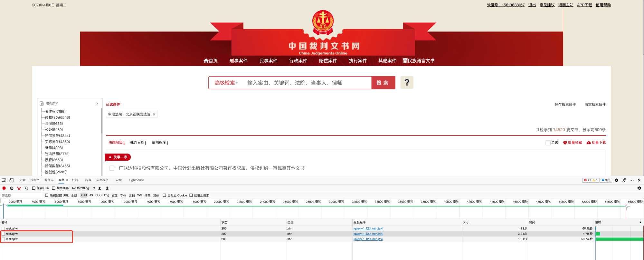Check the 全选 select-all checkbox
This screenshot has width=644, height=260.
point(548,143)
